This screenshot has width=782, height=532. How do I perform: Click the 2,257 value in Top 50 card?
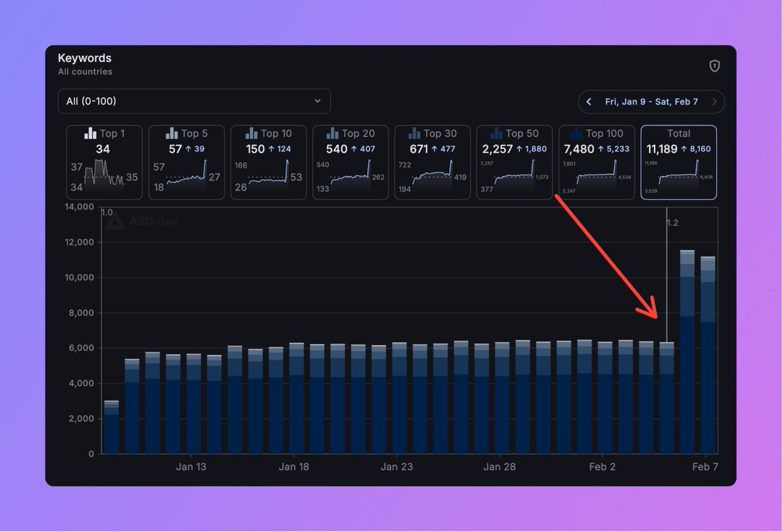(497, 149)
